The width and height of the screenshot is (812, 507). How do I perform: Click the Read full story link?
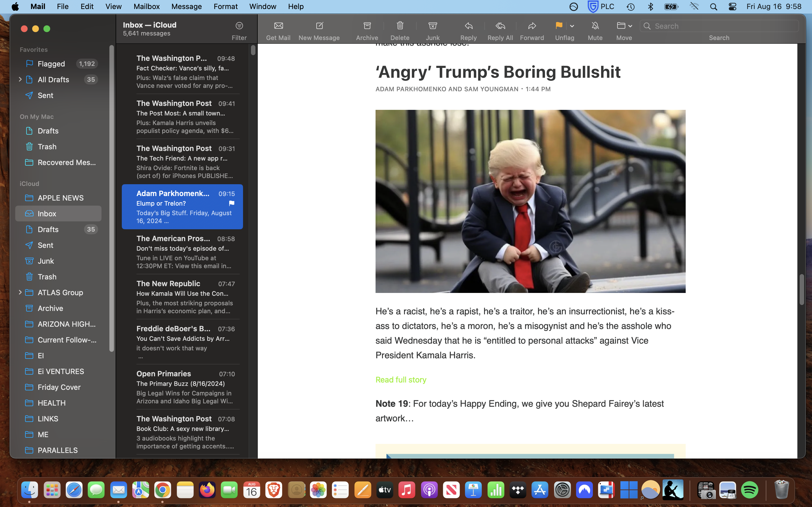click(401, 380)
